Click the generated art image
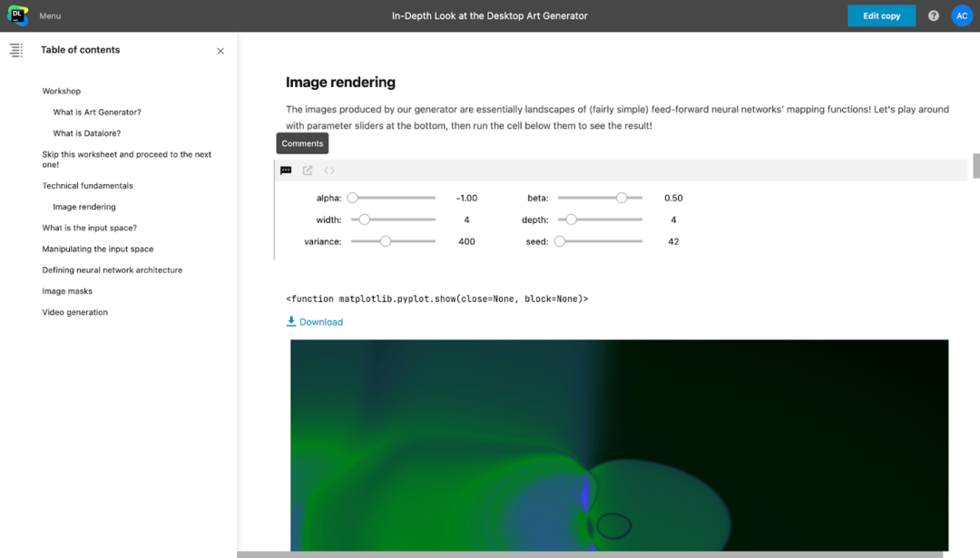 pos(620,445)
